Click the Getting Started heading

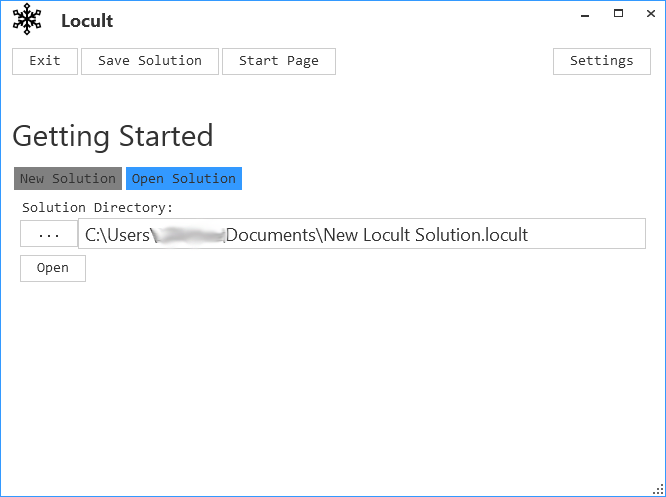point(112,136)
